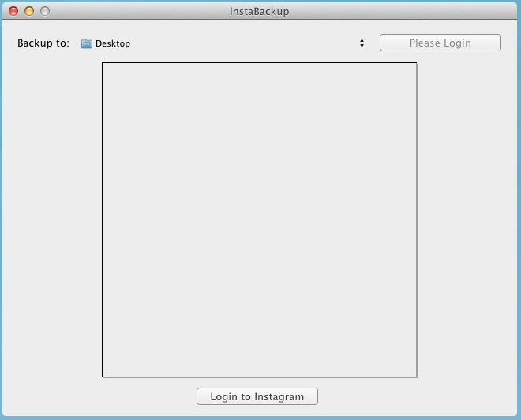521x420 pixels.
Task: Click the Login to Instagram button
Action: 257,396
